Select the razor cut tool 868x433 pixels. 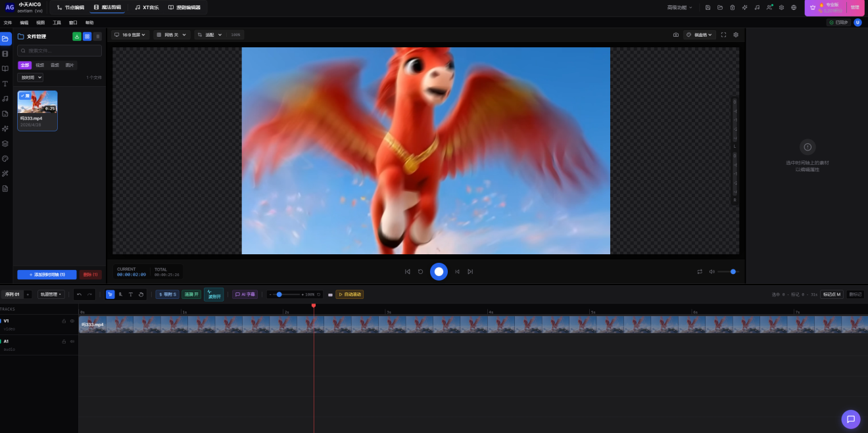coord(120,294)
